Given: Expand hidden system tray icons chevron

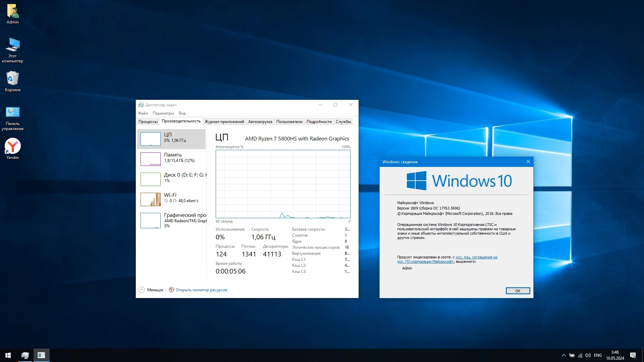Looking at the screenshot, I should pos(563,355).
